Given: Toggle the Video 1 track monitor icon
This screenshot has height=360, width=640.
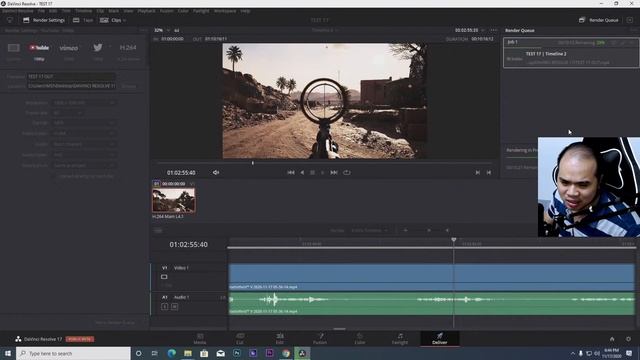Looking at the screenshot, I should (x=164, y=277).
